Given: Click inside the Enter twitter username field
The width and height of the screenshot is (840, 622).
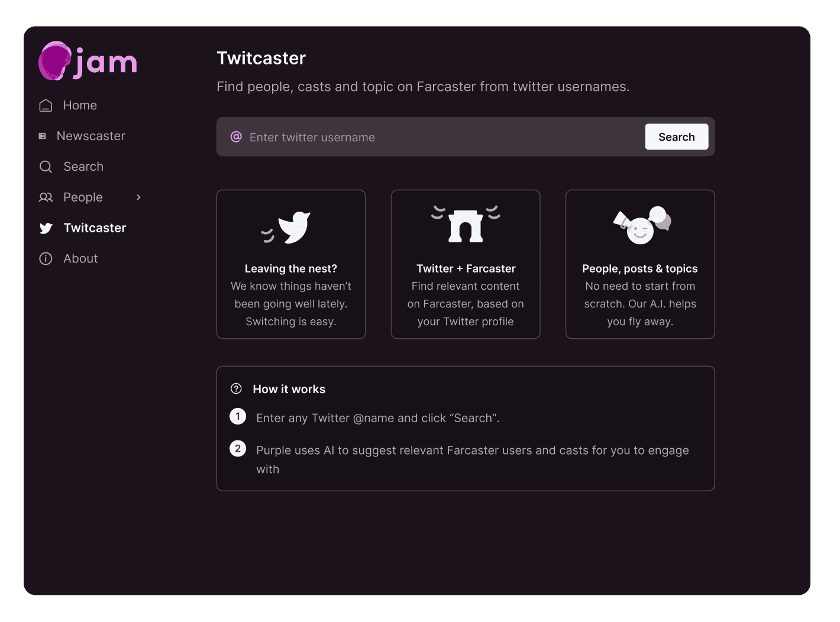Looking at the screenshot, I should pyautogui.click(x=414, y=137).
